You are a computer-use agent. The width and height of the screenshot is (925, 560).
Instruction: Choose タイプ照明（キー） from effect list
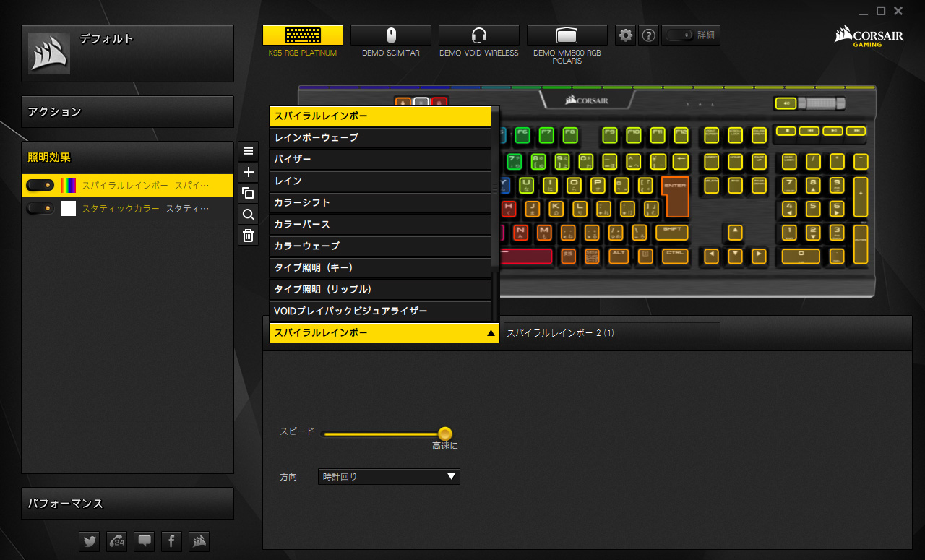(x=380, y=267)
